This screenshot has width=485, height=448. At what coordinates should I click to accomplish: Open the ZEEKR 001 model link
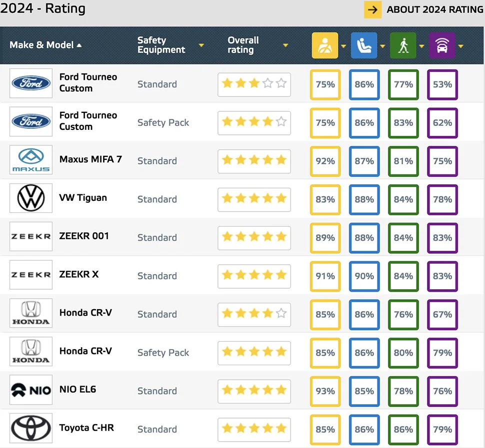[x=84, y=236]
